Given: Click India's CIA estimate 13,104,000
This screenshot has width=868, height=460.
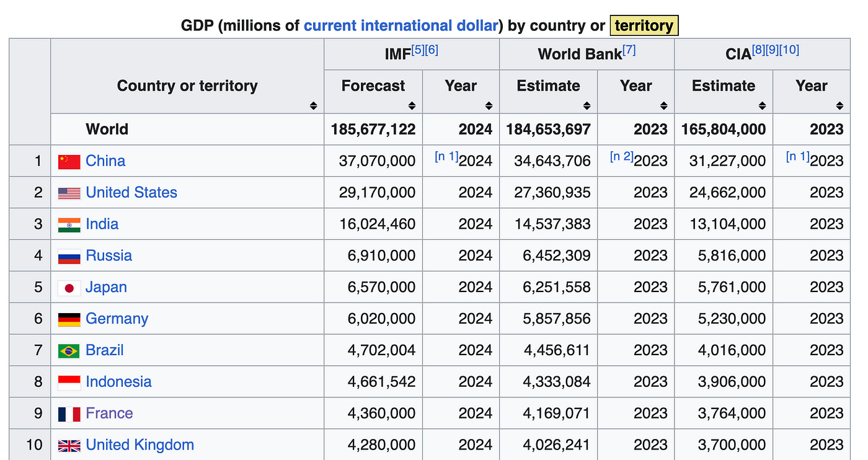Looking at the screenshot, I should pos(728,224).
